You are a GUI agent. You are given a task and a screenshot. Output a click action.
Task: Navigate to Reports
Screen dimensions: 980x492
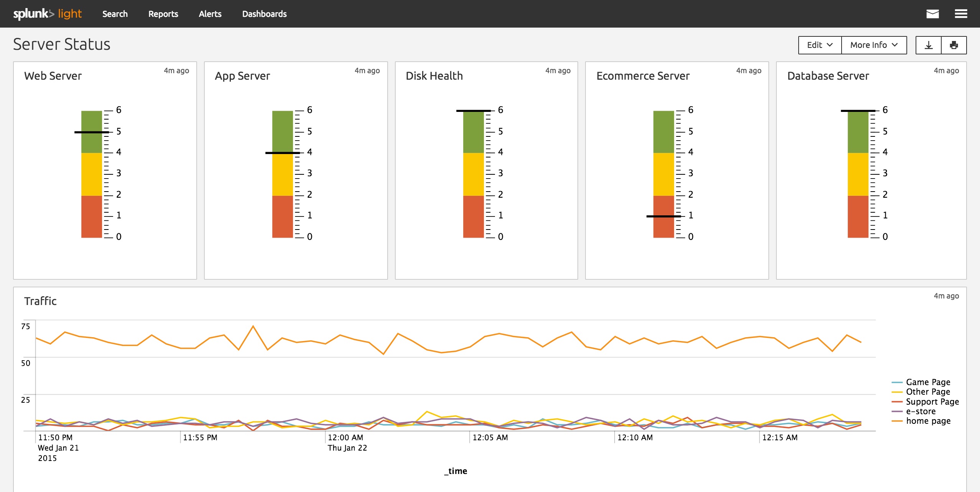(163, 14)
